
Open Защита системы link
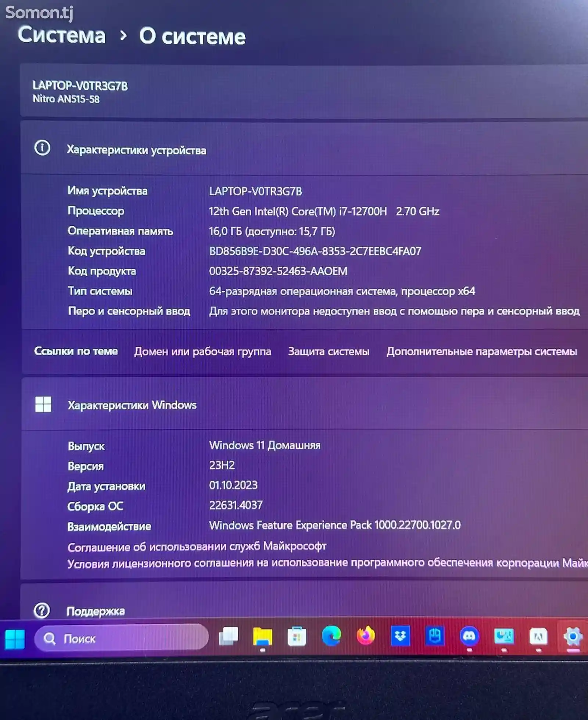click(329, 351)
